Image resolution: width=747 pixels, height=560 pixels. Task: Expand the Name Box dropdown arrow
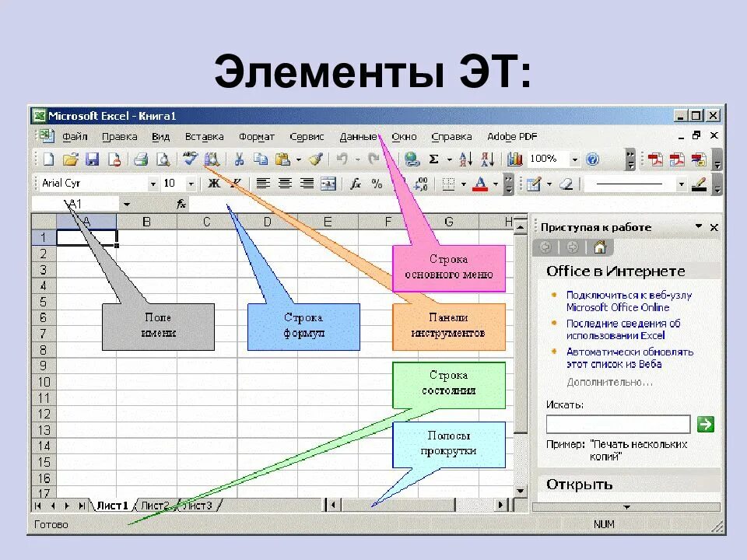pos(127,205)
